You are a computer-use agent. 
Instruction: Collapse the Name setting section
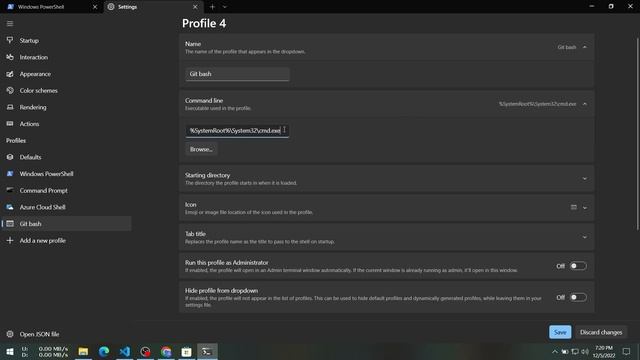584,47
